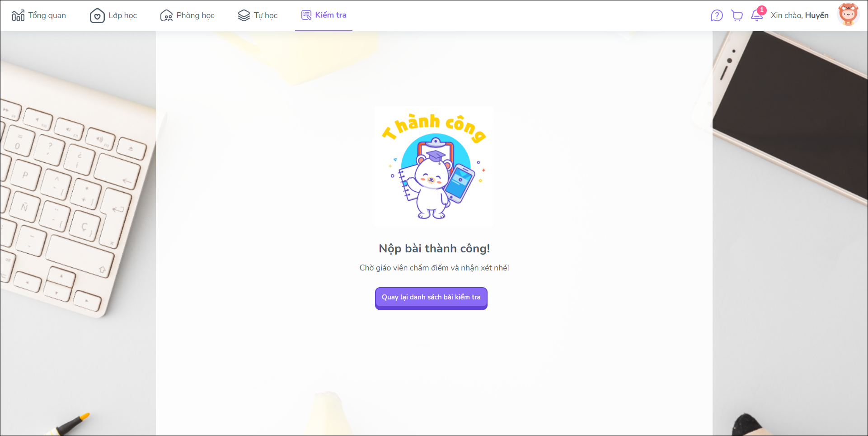Open the Lớp học menu label
This screenshot has width=868, height=436.
[122, 15]
